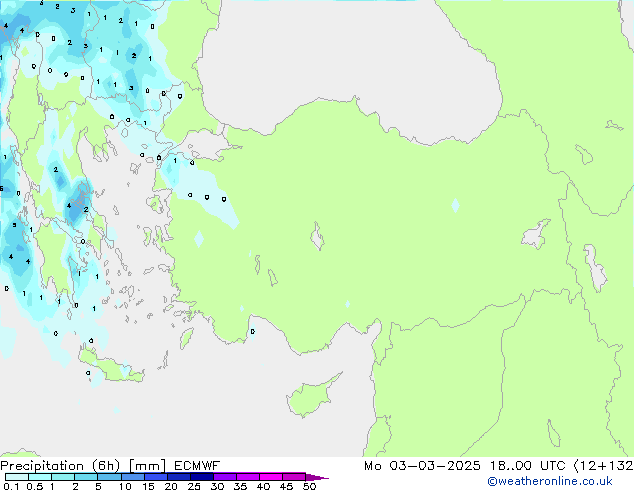Click the '(12+132' forecast offset text
The height and width of the screenshot is (490, 634).
point(603,466)
